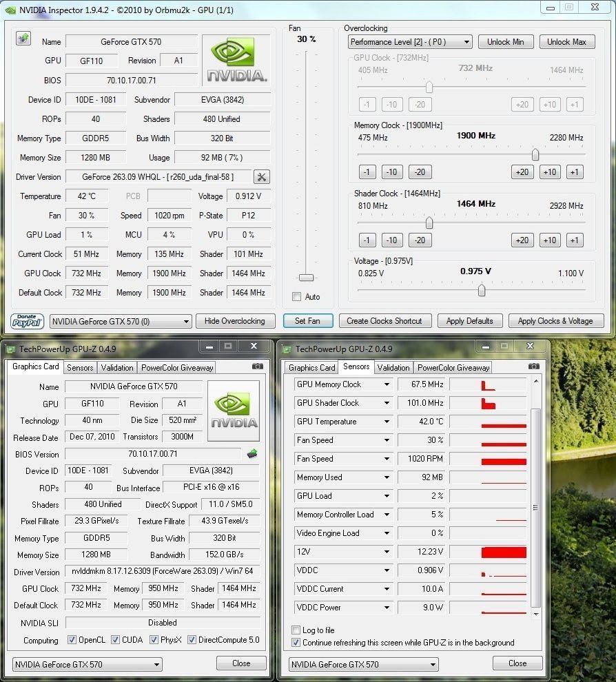Toggle PhysX checkbox in GPU-Z
This screenshot has height=682, width=616.
click(x=154, y=640)
